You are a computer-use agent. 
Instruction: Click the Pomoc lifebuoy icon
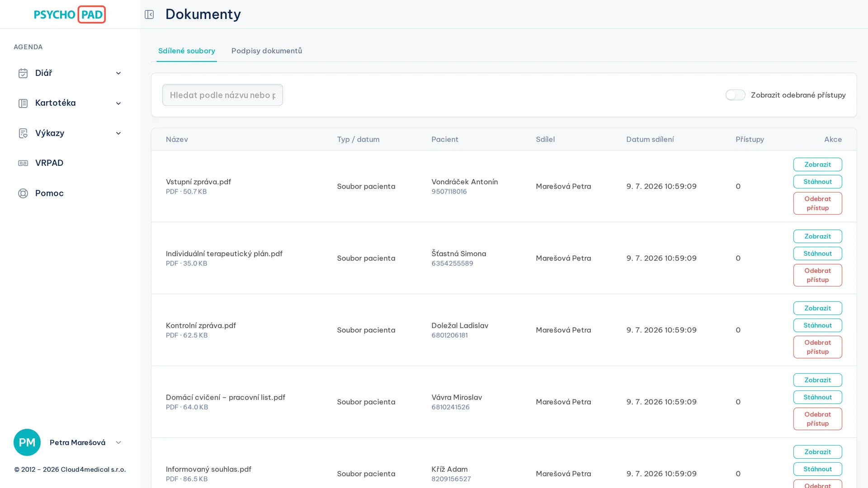23,193
